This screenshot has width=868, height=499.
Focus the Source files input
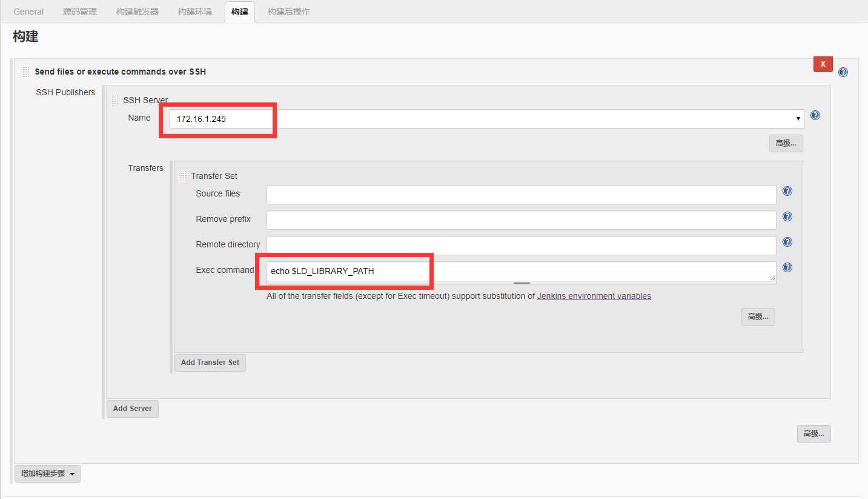522,195
